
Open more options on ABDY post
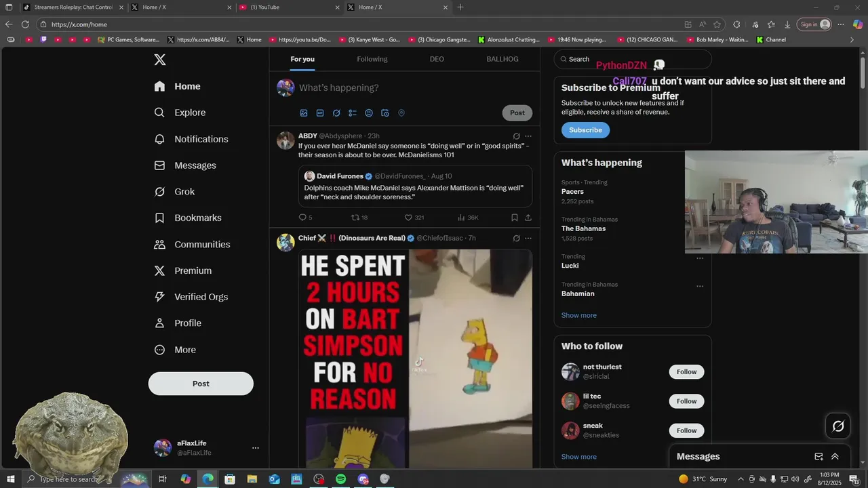tap(528, 136)
